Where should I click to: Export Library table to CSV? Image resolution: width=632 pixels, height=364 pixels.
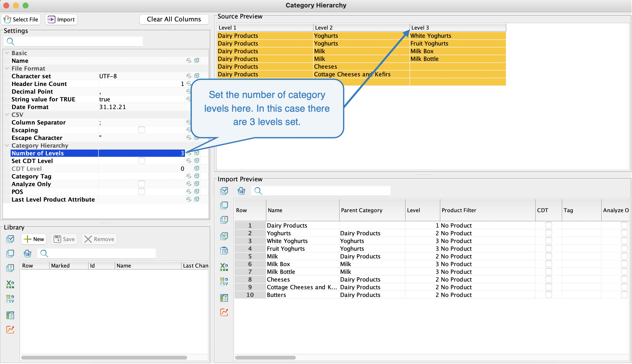click(x=10, y=299)
